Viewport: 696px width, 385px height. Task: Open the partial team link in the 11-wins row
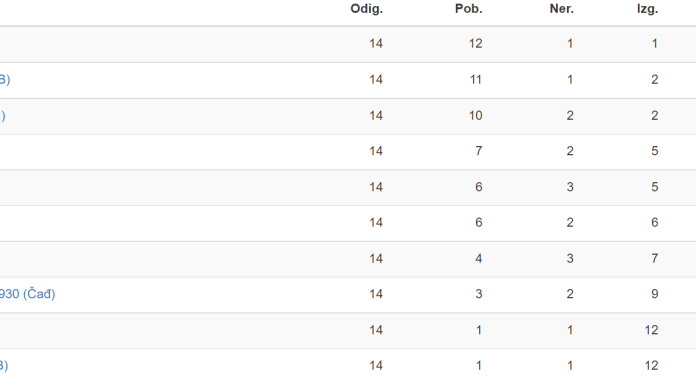[5, 79]
